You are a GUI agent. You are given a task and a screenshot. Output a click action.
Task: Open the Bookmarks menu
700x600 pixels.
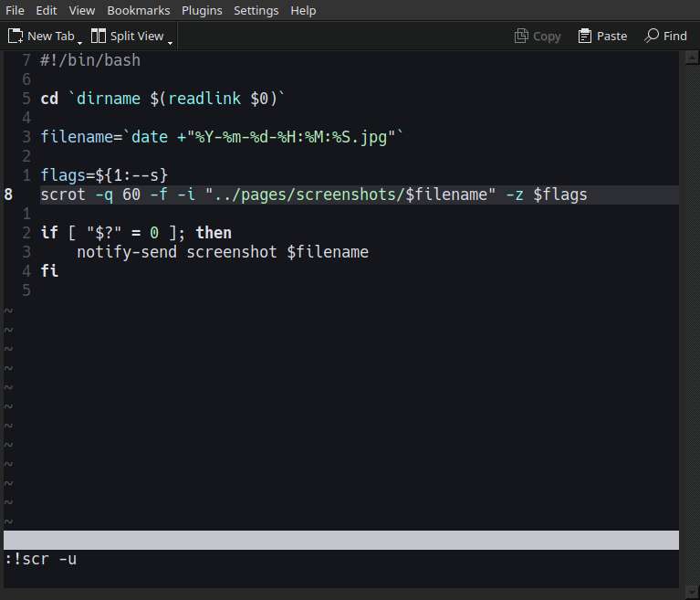click(139, 10)
